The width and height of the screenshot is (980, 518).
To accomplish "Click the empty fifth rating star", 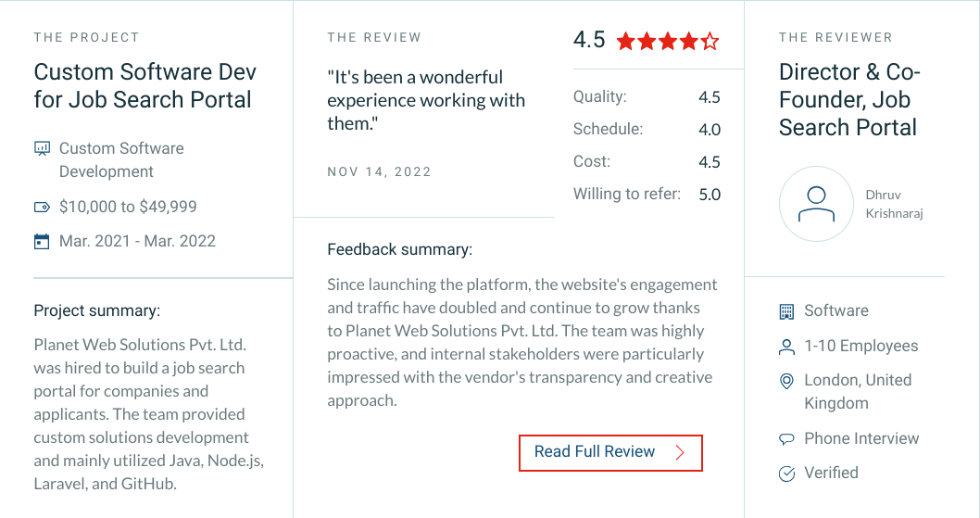I will [710, 42].
